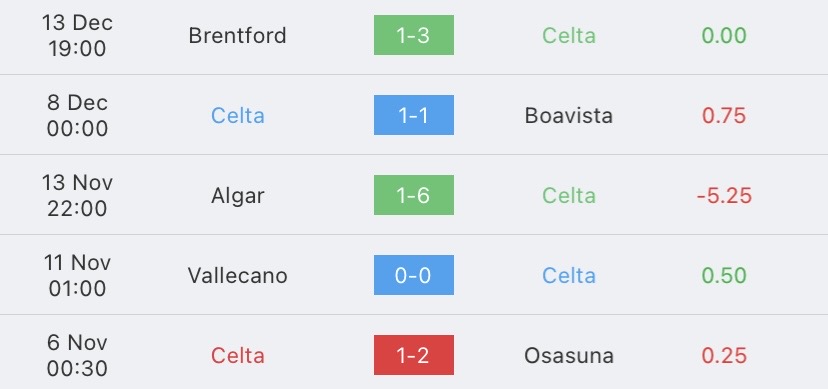828x389 pixels.
Task: Click the 0.00 handicap value
Action: [x=724, y=35]
